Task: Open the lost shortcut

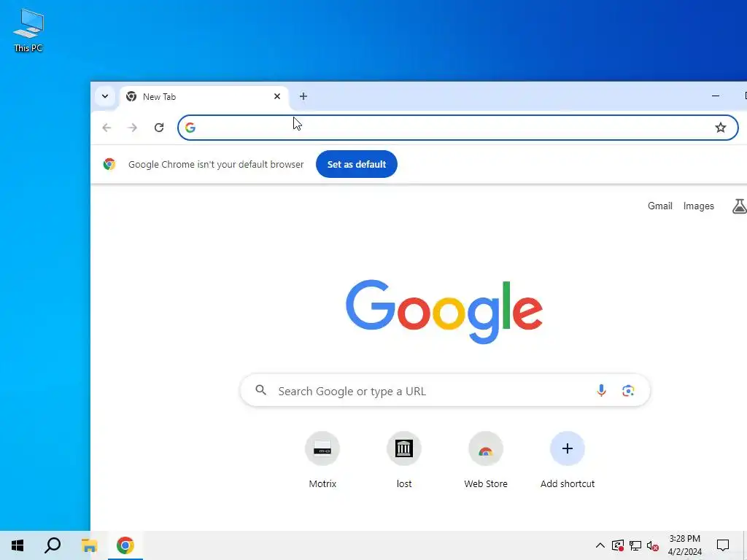Action: (404, 460)
